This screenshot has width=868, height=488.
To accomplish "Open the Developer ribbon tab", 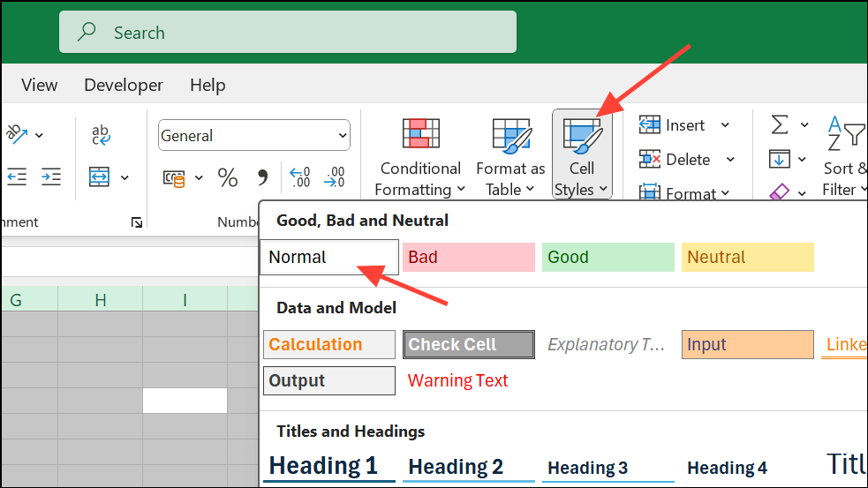I will click(x=124, y=85).
